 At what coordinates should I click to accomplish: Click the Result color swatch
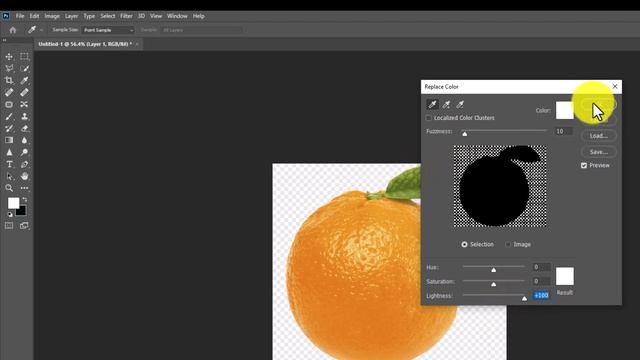click(x=564, y=276)
